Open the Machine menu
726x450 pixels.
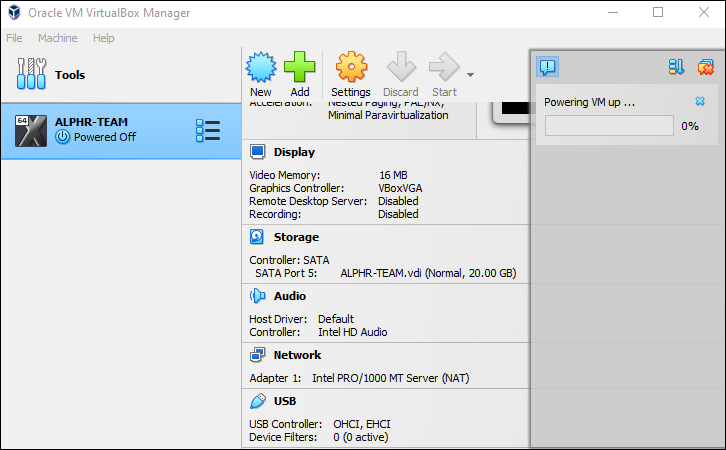[x=57, y=38]
